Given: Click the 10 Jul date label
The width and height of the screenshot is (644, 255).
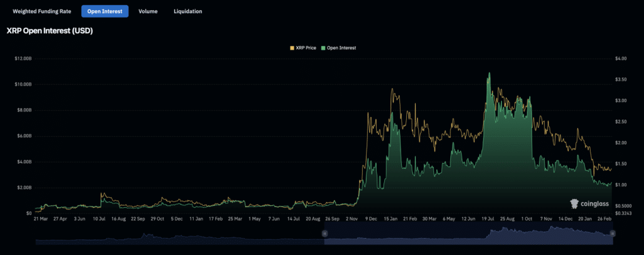Looking at the screenshot, I should pyautogui.click(x=99, y=219).
